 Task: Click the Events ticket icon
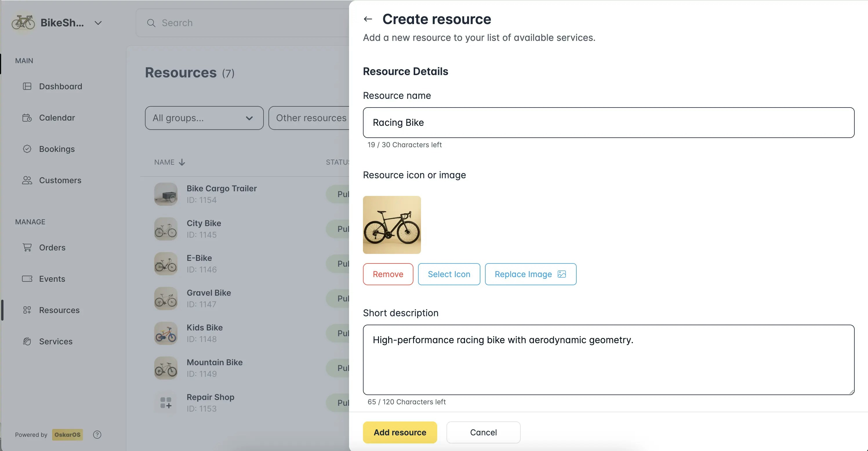point(27,279)
